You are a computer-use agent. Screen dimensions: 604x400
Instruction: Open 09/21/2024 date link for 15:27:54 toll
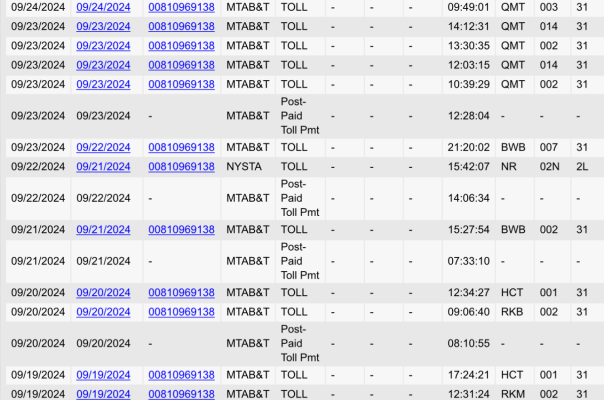[103, 229]
